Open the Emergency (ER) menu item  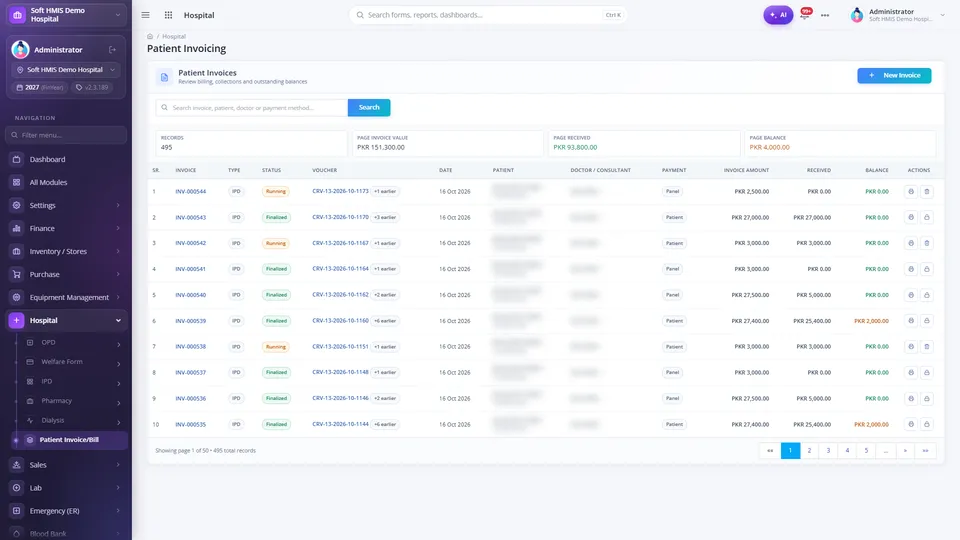pyautogui.click(x=66, y=511)
